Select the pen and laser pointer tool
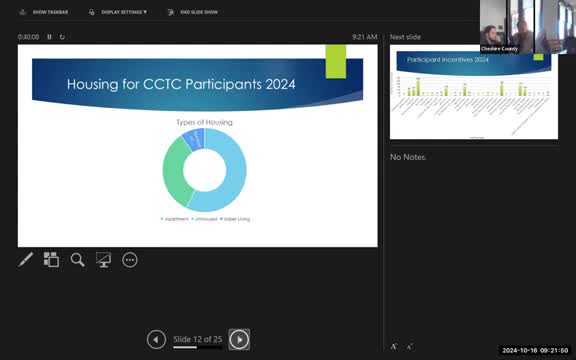 [26, 260]
